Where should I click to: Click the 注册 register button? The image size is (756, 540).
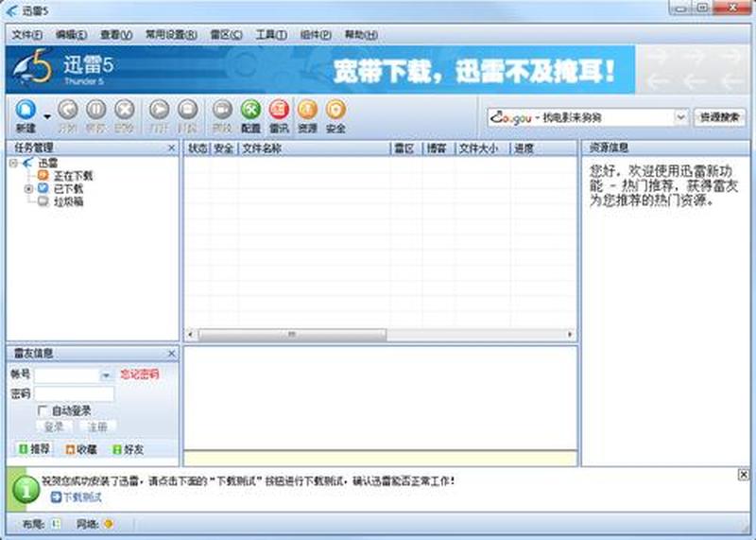tap(97, 427)
